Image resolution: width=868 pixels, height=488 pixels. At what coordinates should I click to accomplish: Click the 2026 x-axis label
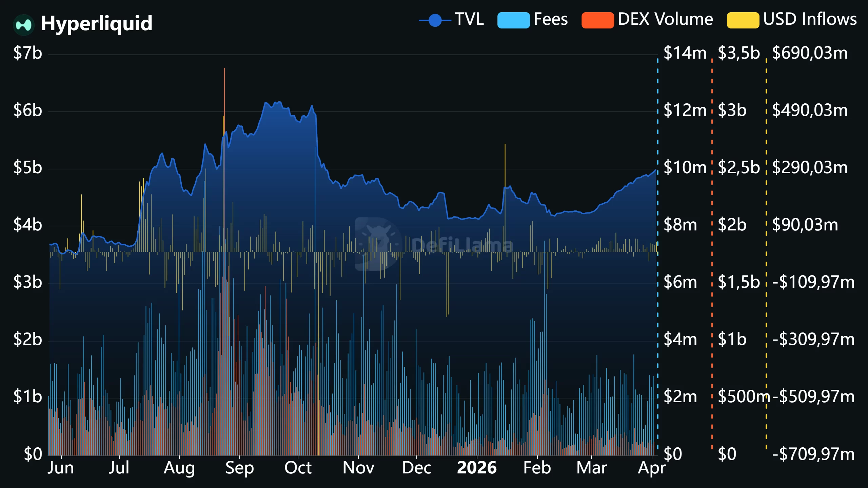[477, 468]
